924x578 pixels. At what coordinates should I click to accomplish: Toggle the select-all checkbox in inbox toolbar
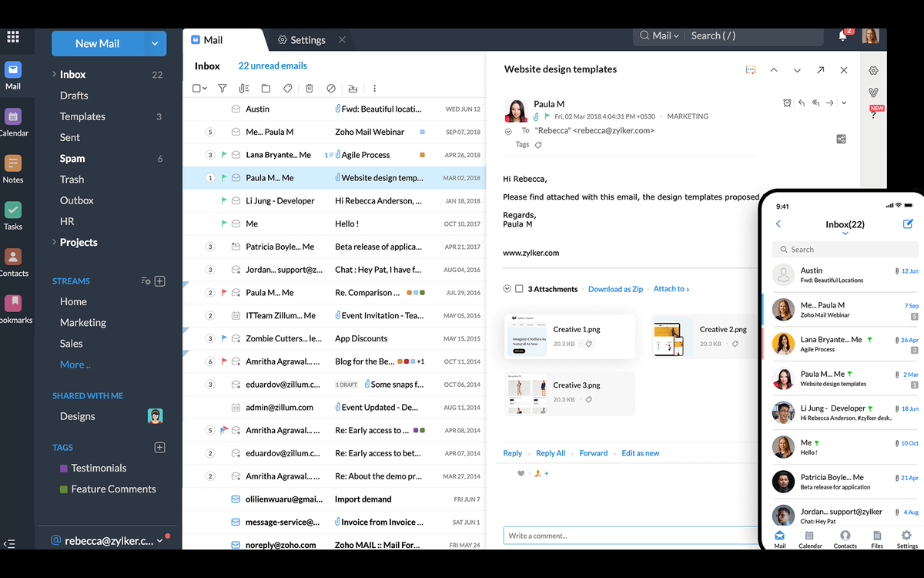click(x=196, y=89)
